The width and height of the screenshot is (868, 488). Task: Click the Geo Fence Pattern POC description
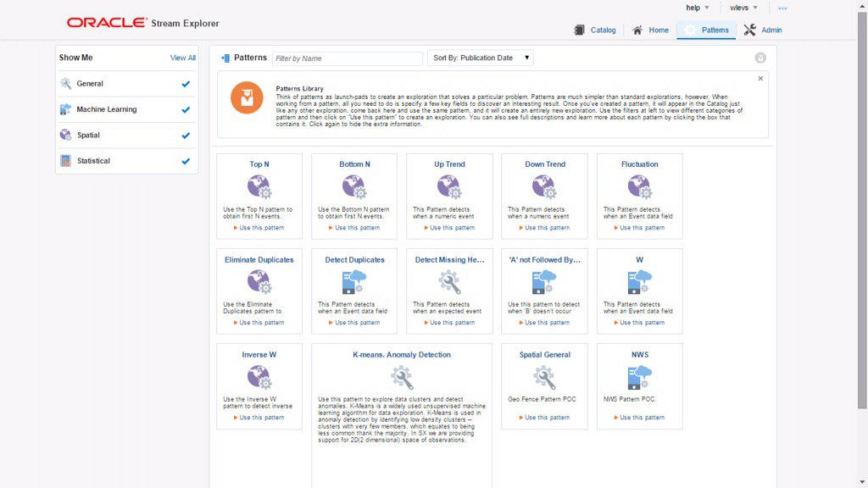(x=542, y=399)
